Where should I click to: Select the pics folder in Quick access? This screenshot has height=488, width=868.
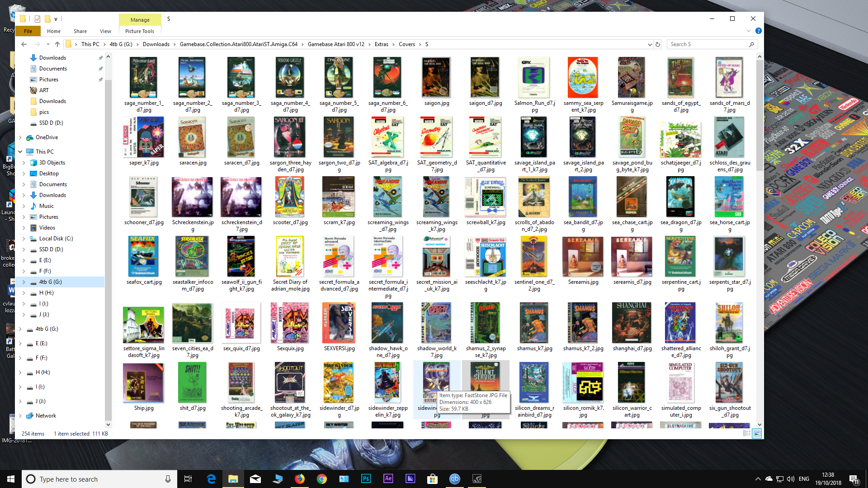pyautogui.click(x=44, y=112)
